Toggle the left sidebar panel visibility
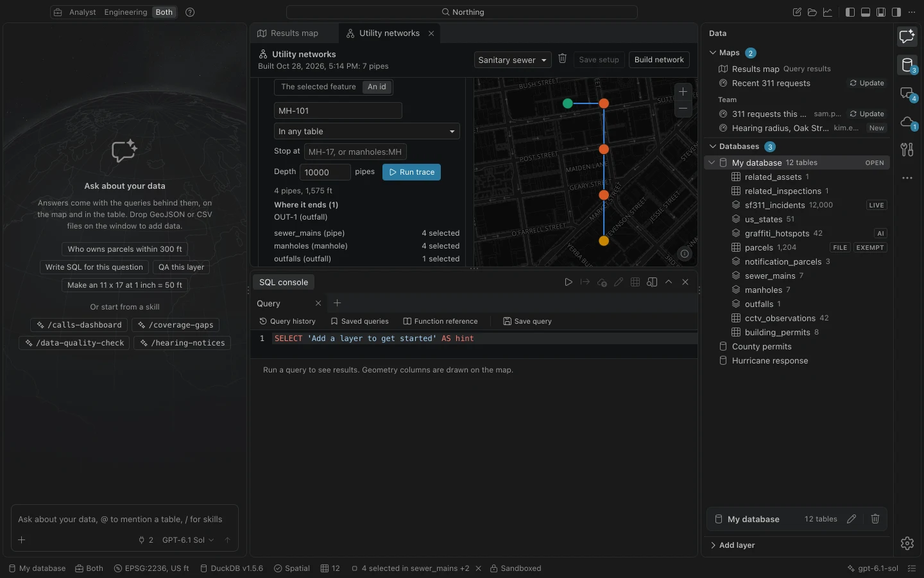 [850, 12]
